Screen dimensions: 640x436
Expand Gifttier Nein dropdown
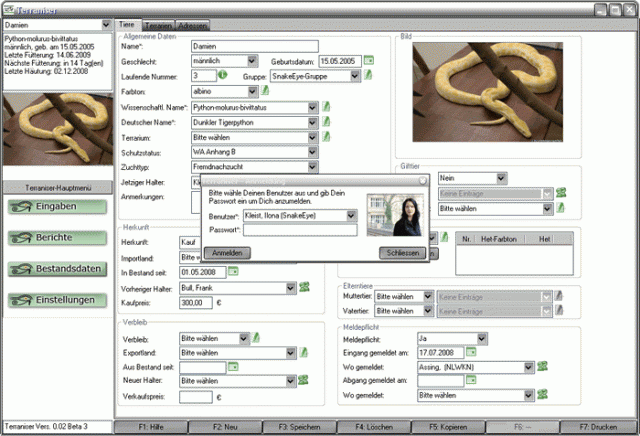pos(501,178)
